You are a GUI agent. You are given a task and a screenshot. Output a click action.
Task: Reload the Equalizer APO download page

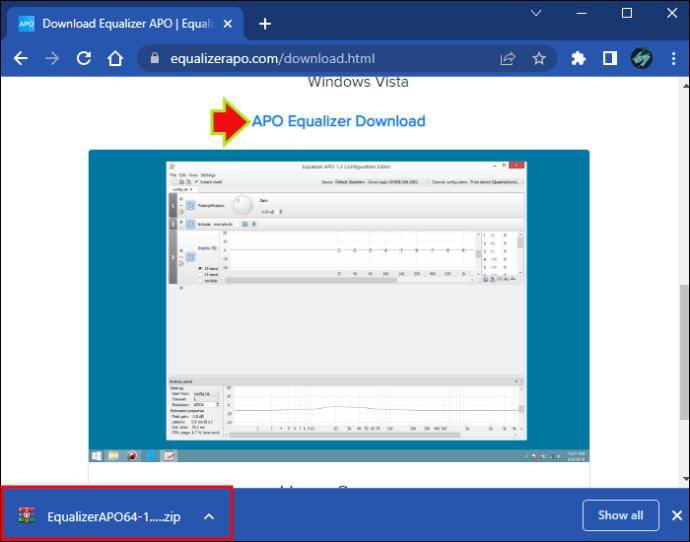point(84,58)
